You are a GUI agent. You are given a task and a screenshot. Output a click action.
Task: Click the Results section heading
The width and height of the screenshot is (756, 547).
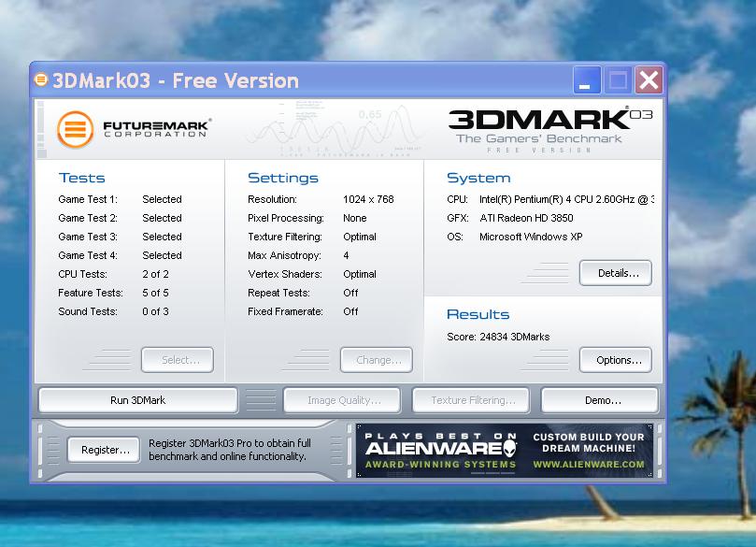point(478,314)
